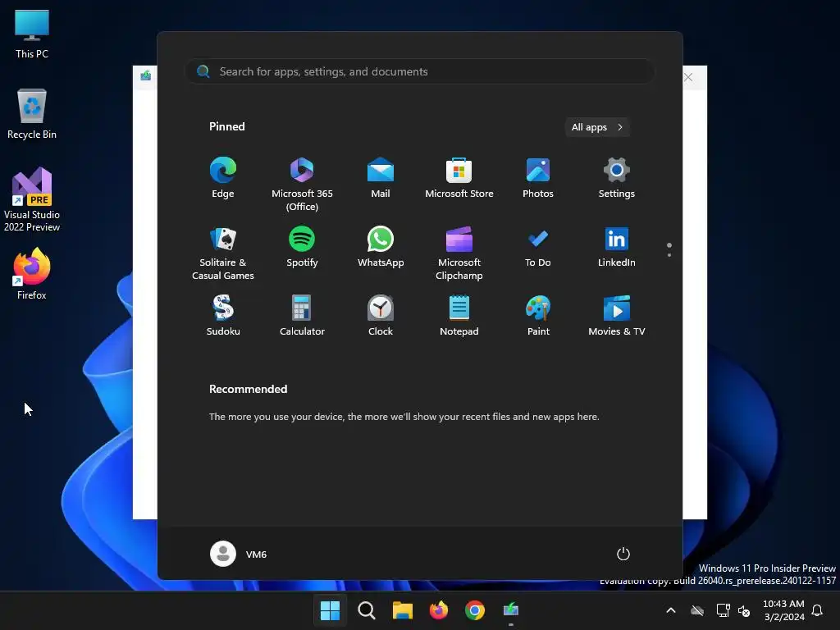
Task: Launch Spotify
Action: pyautogui.click(x=302, y=247)
